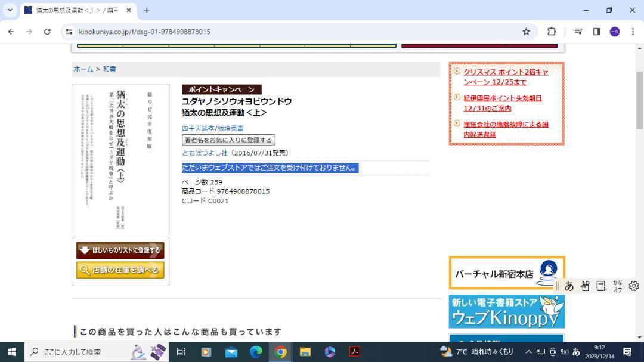Click the ポイントキャンペーン label
The width and height of the screenshot is (644, 362).
[222, 89]
